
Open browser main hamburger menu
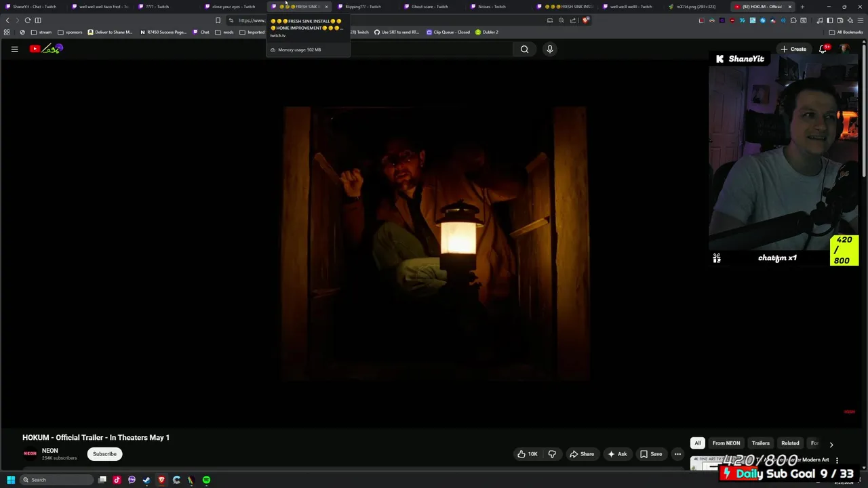[861, 20]
